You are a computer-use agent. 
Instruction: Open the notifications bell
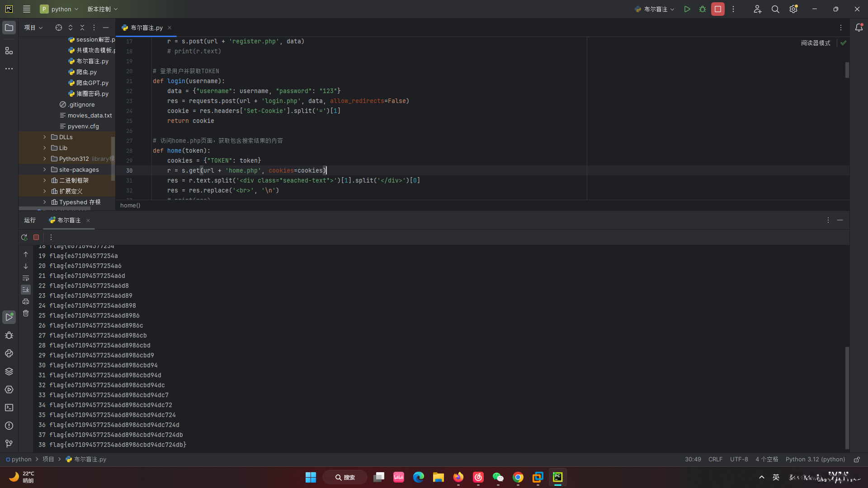[859, 28]
